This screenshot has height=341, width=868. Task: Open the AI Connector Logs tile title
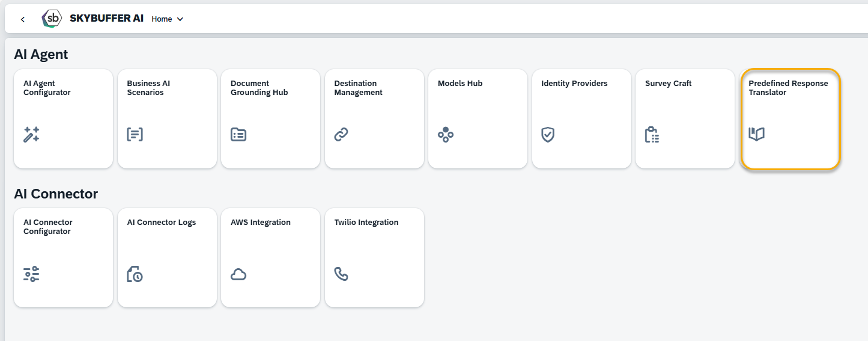(x=162, y=223)
